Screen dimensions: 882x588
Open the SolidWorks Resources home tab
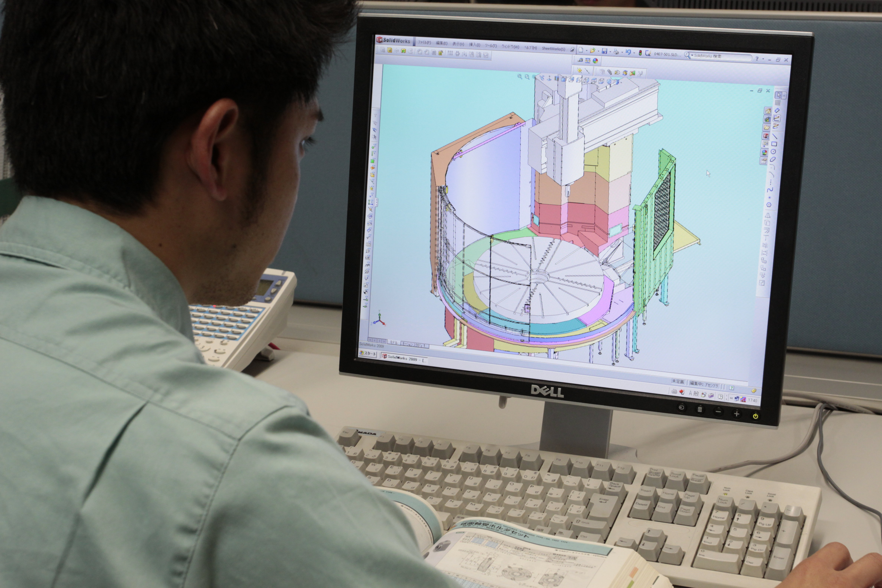click(768, 111)
